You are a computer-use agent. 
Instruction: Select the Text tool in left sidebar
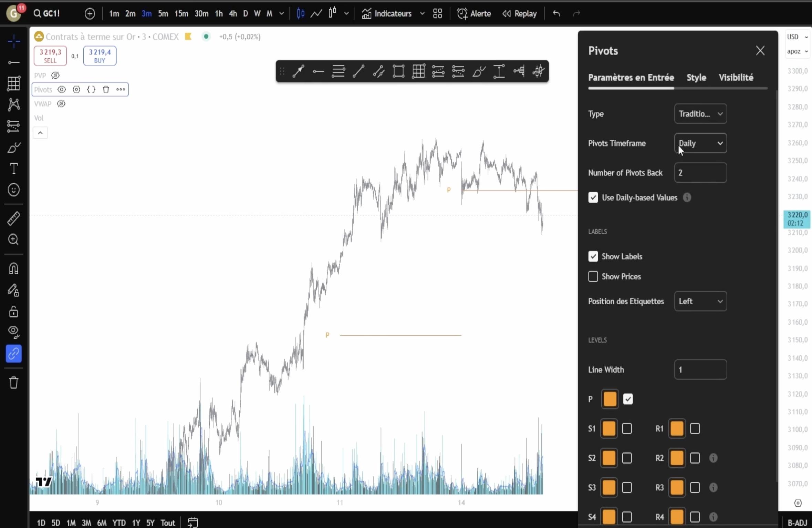pos(14,168)
